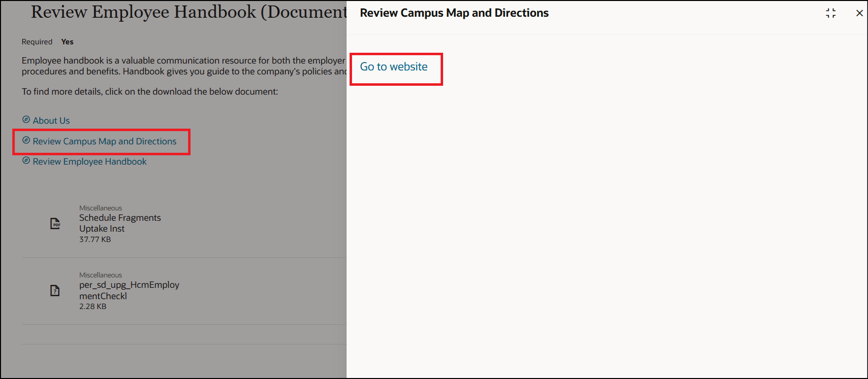Click Miscellaneous label above Schedule Fragments
The height and width of the screenshot is (379, 868).
point(100,208)
